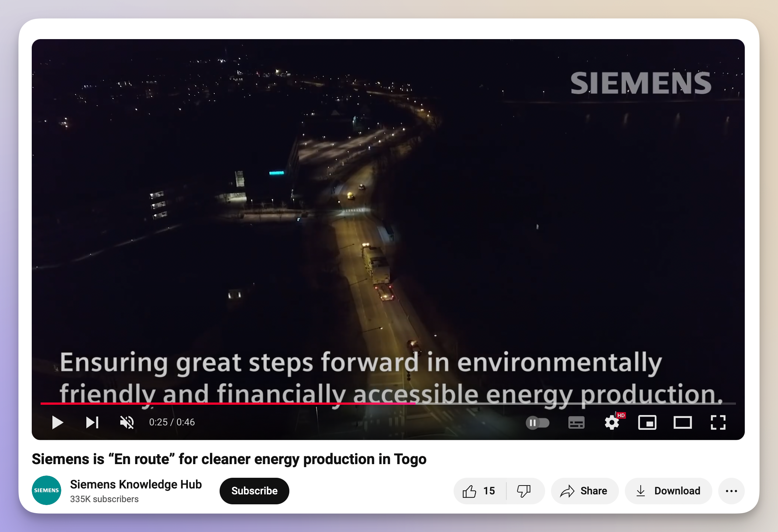Viewport: 778px width, 532px height.
Task: Open the Siemens channel avatar
Action: (47, 490)
